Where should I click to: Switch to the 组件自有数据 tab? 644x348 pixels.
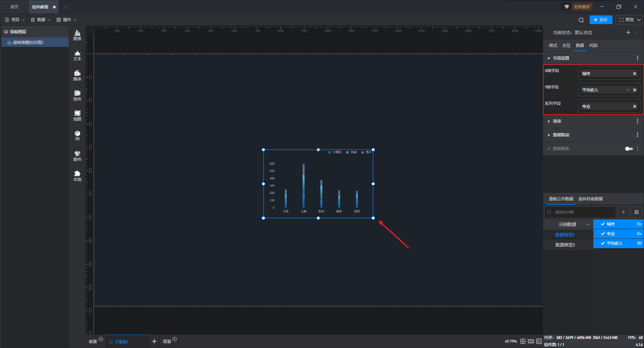pyautogui.click(x=591, y=199)
